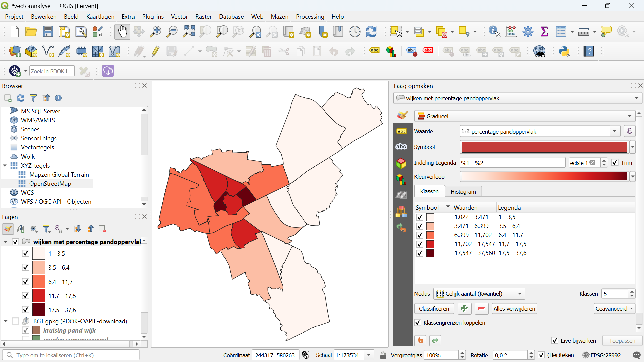
Task: Open the Modus Gelijk aantal dropdown
Action: pos(479,294)
